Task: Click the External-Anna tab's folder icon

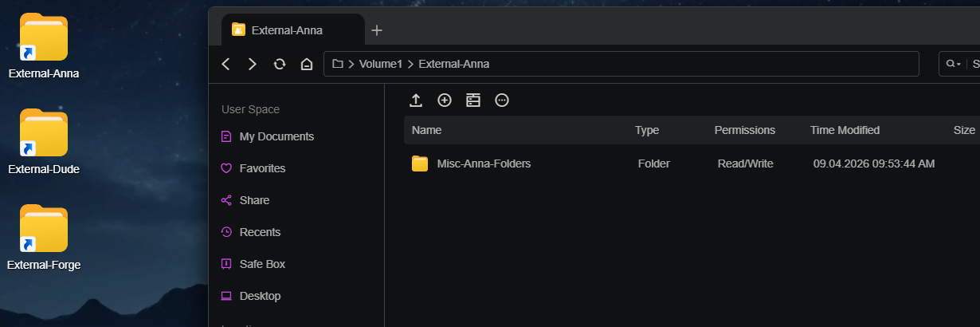Action: (237, 30)
